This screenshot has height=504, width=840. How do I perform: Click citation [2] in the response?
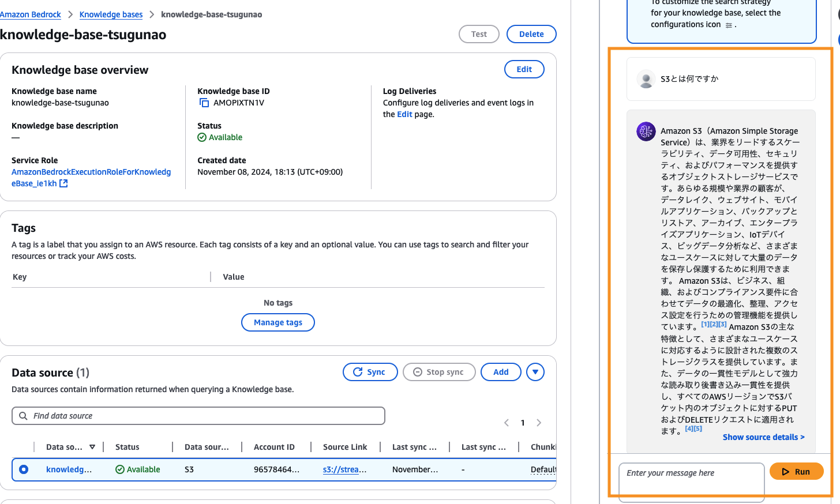pyautogui.click(x=714, y=324)
